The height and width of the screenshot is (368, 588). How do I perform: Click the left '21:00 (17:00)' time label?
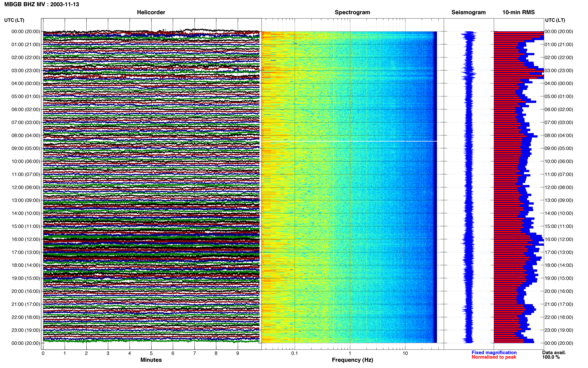(26, 304)
